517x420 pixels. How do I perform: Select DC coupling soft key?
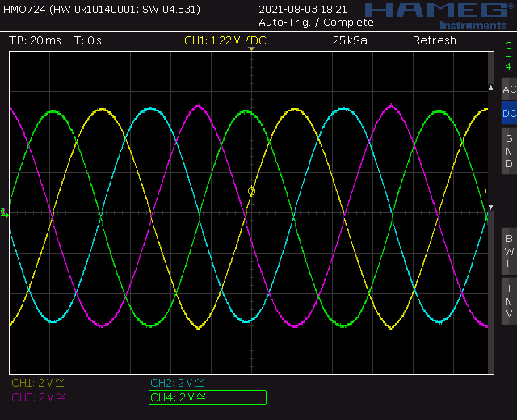click(509, 113)
